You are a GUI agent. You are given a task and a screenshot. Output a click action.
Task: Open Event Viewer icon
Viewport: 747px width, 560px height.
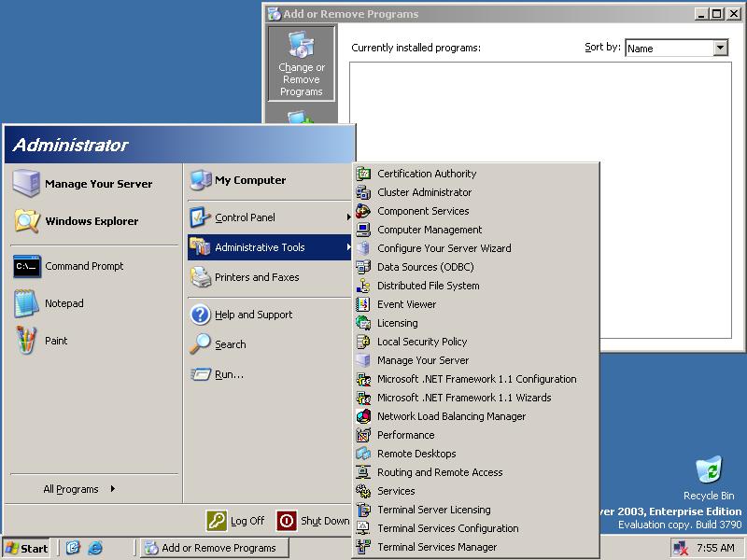point(363,304)
